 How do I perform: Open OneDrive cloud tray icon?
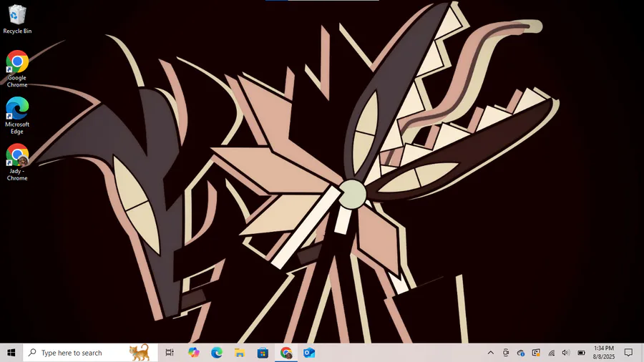point(521,353)
